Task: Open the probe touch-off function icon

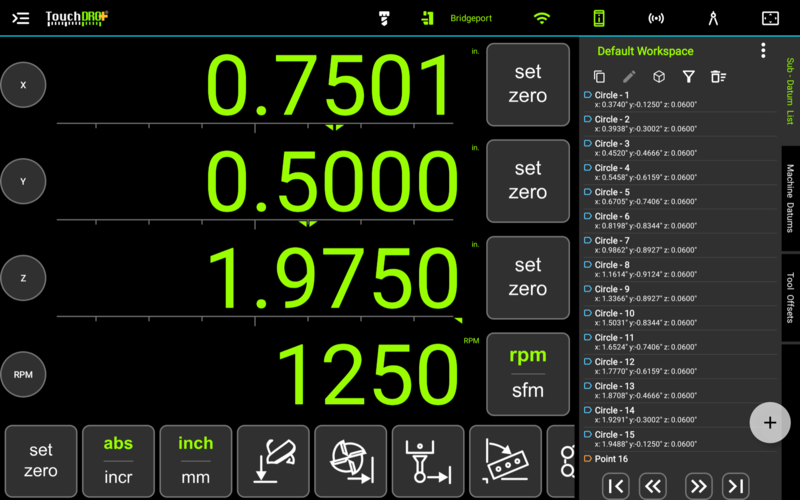Action: click(273, 461)
